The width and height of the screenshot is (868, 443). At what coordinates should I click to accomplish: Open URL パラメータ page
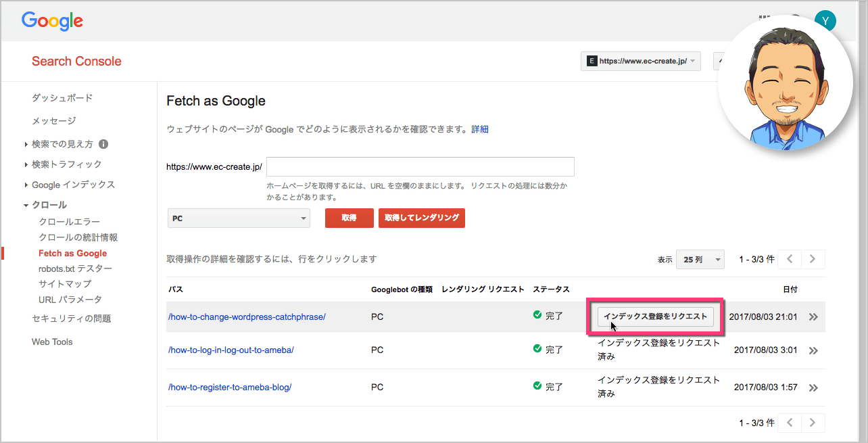click(70, 300)
